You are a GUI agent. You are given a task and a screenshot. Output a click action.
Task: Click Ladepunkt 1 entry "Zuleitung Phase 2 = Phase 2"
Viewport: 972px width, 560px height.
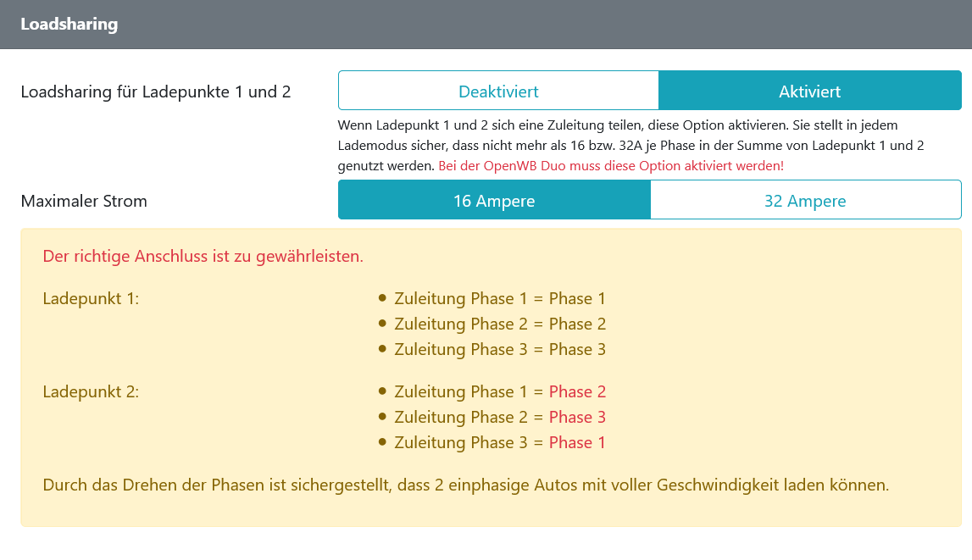[500, 324]
